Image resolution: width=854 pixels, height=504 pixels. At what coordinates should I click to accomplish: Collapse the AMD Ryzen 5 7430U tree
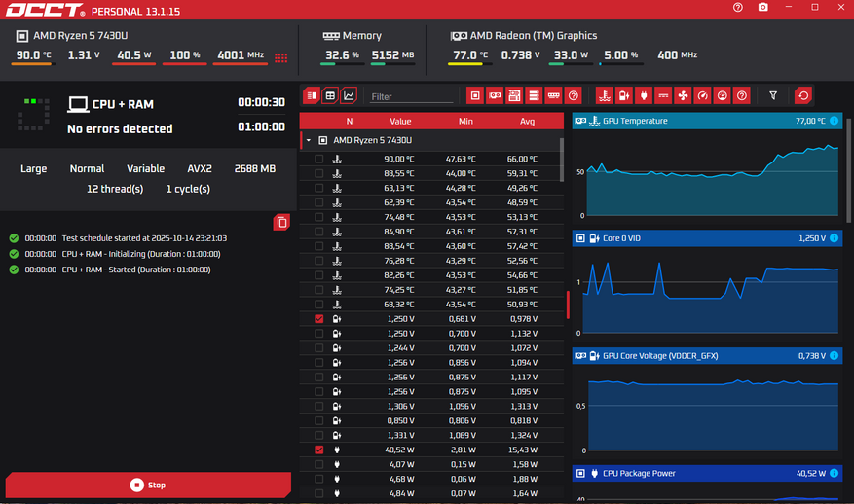[x=310, y=140]
